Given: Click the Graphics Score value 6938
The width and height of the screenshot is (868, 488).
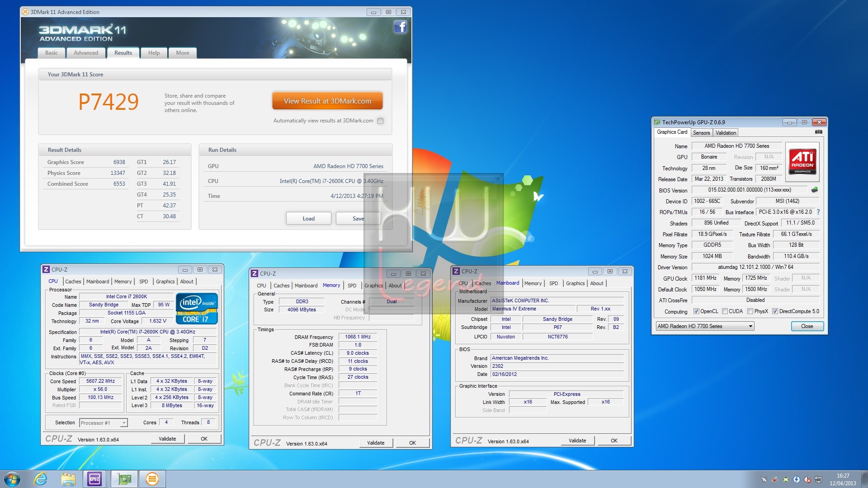Looking at the screenshot, I should click(x=119, y=162).
